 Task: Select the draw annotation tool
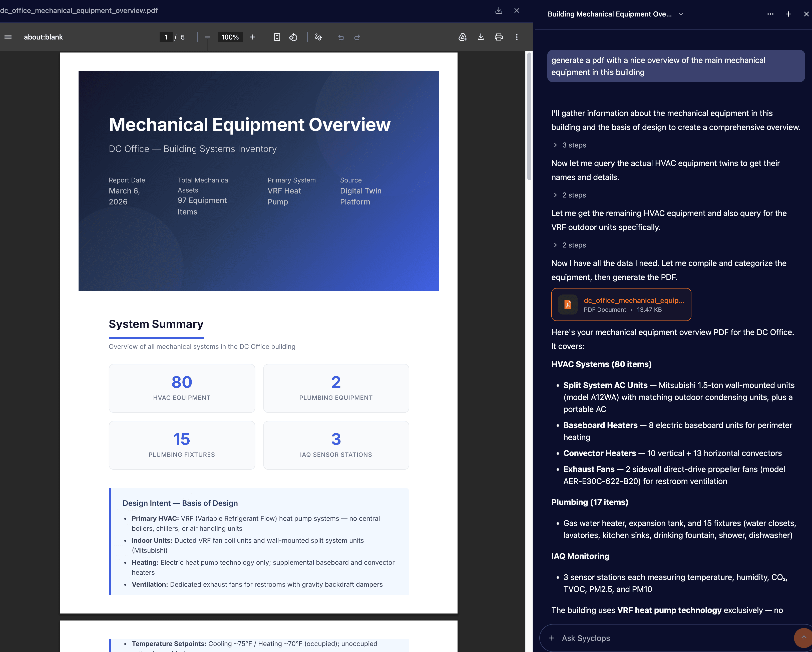coord(319,37)
